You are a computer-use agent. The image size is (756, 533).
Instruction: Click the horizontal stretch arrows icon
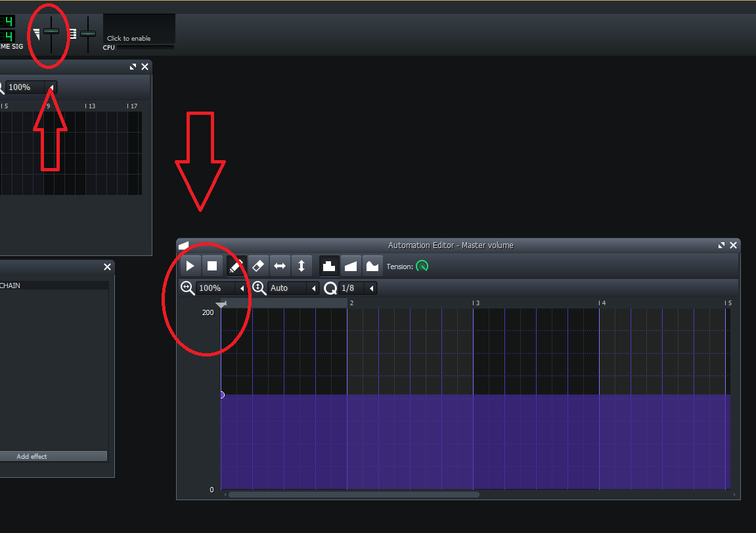click(x=280, y=265)
